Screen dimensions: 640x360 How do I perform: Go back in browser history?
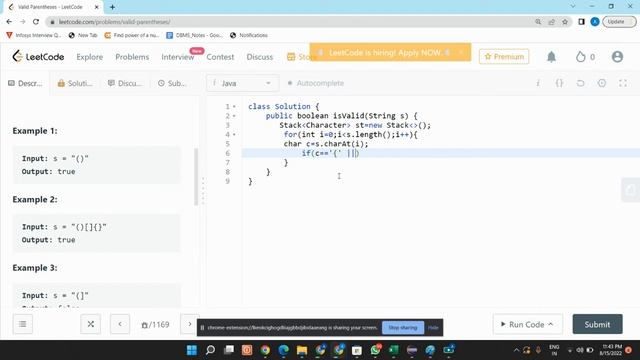point(9,22)
